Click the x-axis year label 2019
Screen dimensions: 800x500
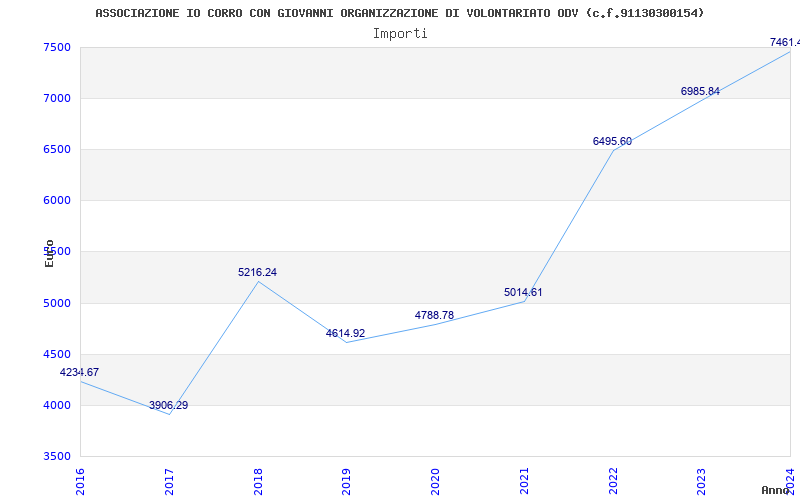point(347,481)
